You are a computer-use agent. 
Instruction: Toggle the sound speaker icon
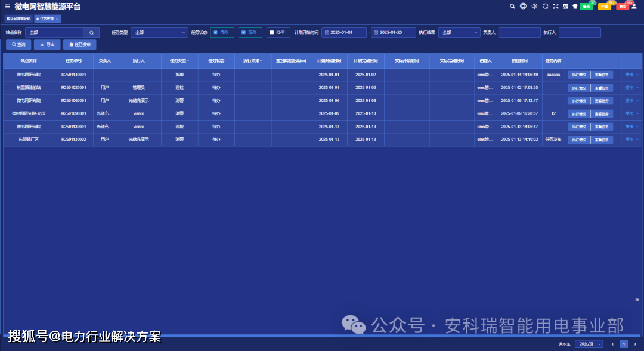point(534,7)
